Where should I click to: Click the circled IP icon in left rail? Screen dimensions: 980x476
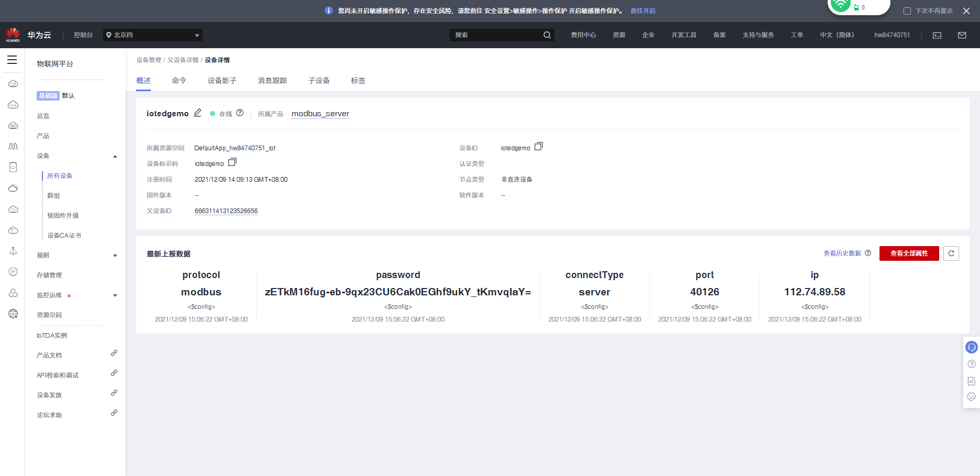[x=13, y=272]
